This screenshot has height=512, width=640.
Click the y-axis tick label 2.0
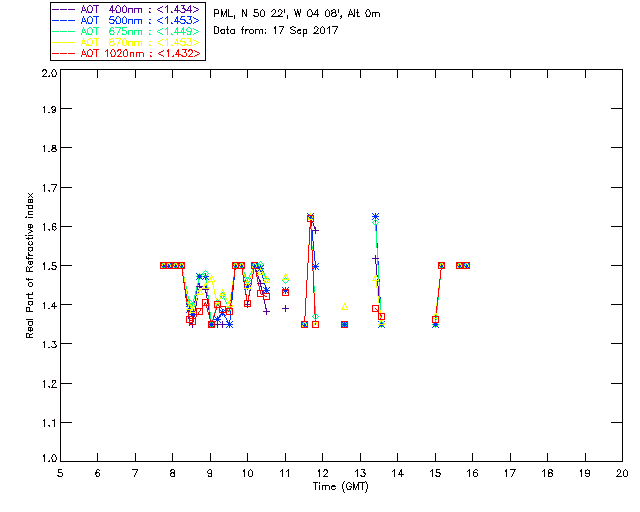tap(49, 74)
